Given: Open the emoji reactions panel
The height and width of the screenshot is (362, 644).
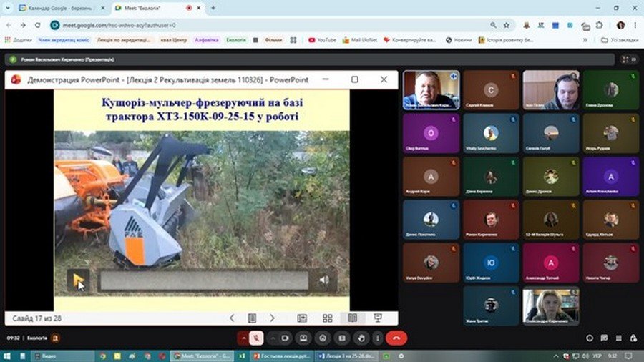Looking at the screenshot, I should pyautogui.click(x=323, y=338).
